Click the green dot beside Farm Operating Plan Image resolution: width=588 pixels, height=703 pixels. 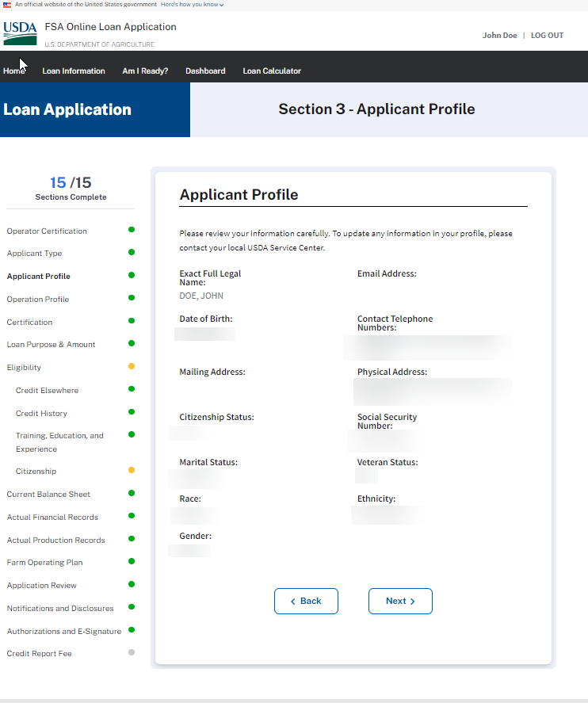[132, 561]
